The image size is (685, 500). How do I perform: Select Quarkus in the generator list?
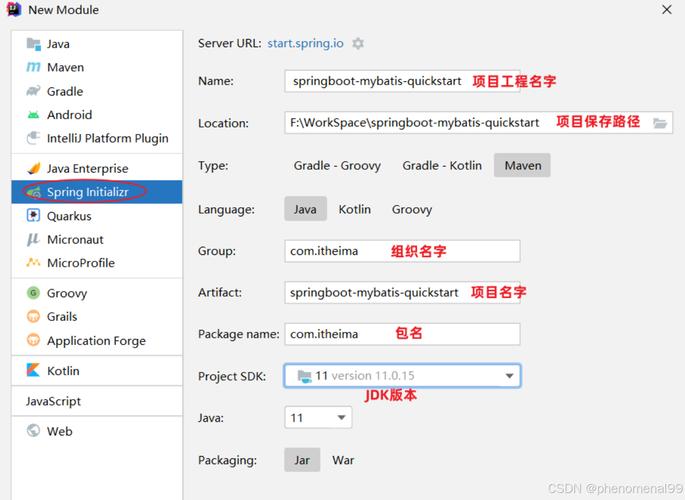pos(97,216)
